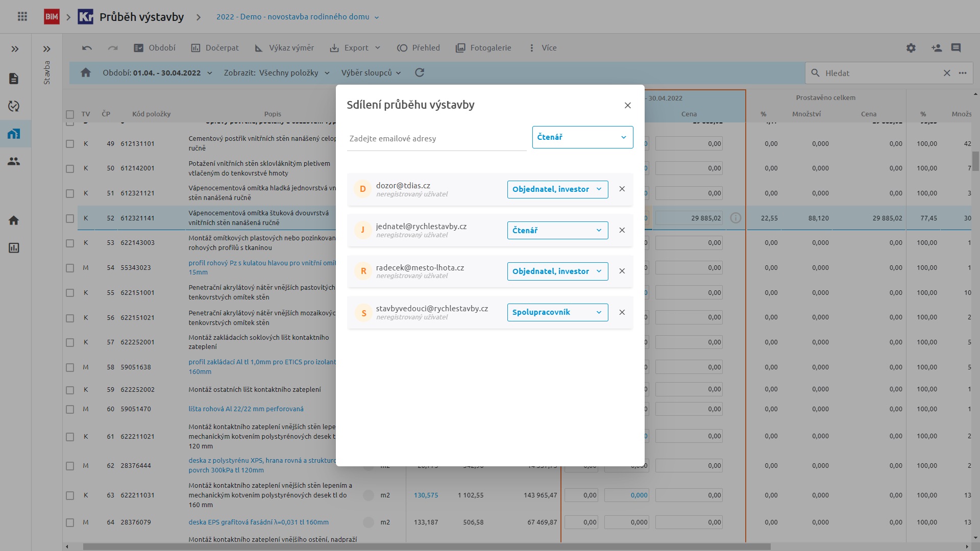Tick checkbox for item row 49
The image size is (980, 551).
point(70,144)
